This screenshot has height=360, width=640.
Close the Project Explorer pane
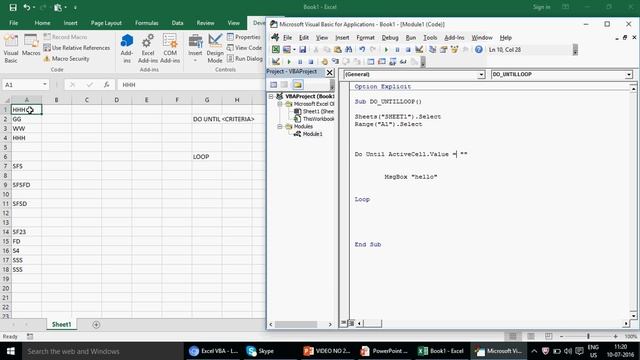pos(329,73)
